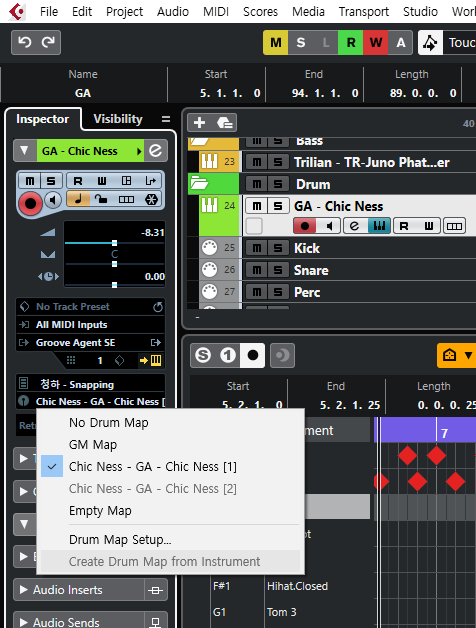
Task: Expand the Audio Inserts section
Action: pyautogui.click(x=24, y=590)
